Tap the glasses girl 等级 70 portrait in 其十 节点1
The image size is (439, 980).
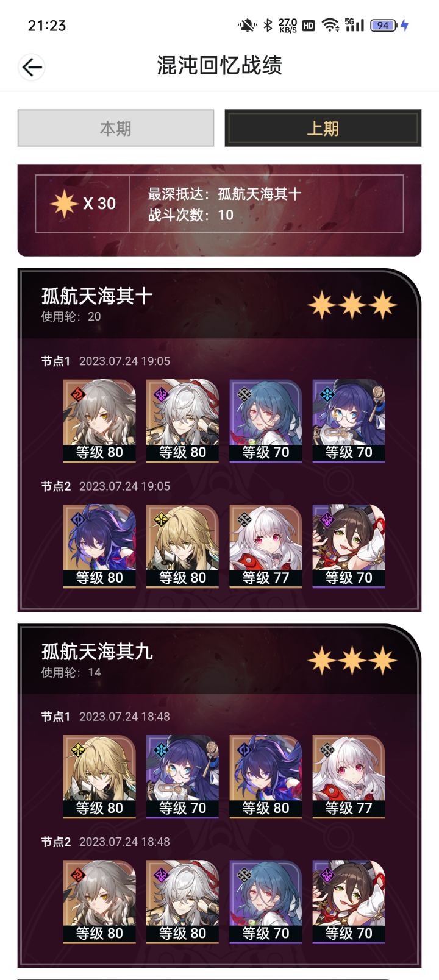click(348, 421)
